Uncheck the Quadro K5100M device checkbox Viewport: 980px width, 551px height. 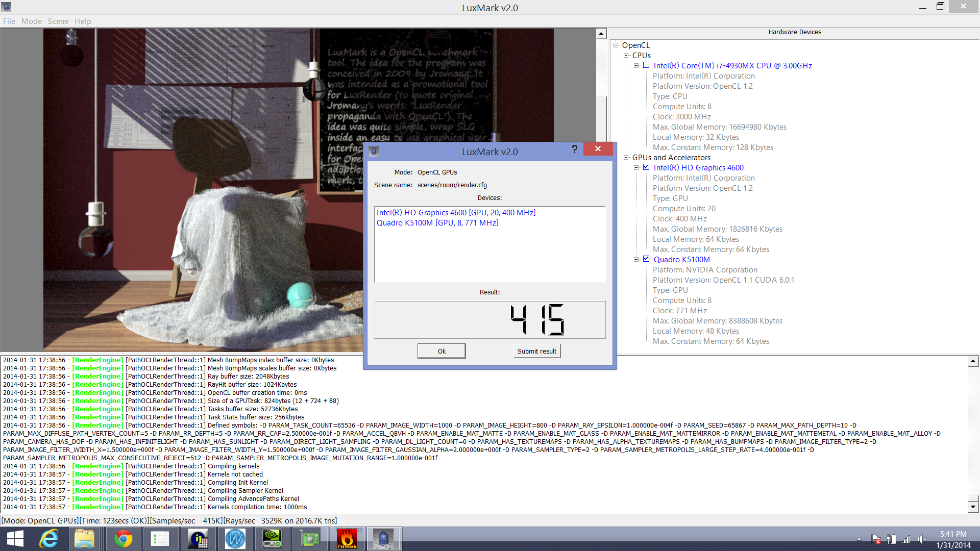(x=646, y=259)
